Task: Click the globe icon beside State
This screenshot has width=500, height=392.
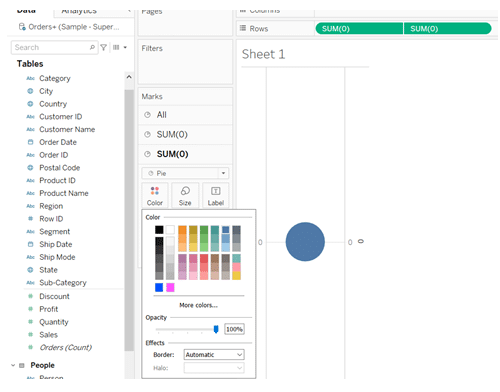Action: pyautogui.click(x=30, y=270)
